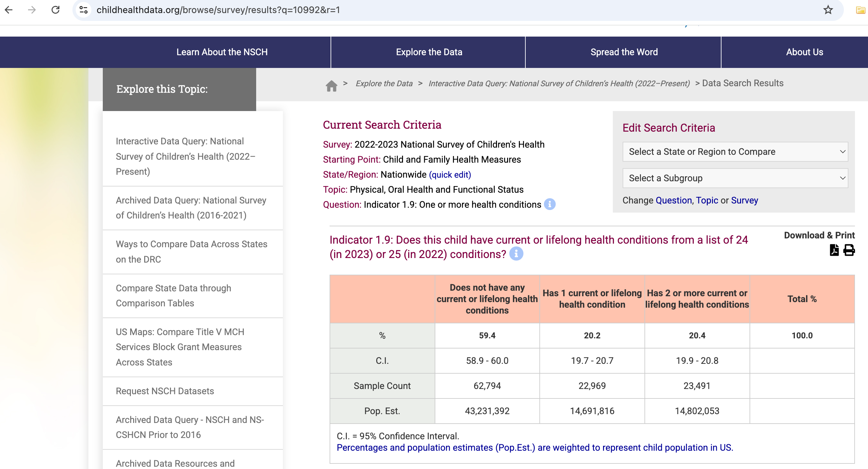
Task: Open Explore the Data menu
Action: tap(428, 52)
